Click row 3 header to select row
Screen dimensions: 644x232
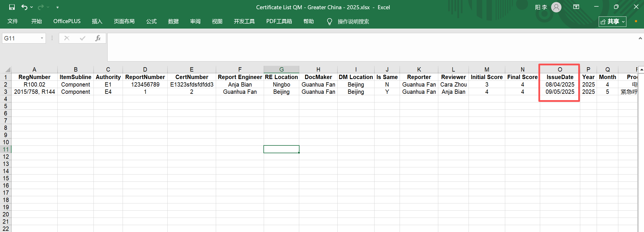(x=5, y=92)
